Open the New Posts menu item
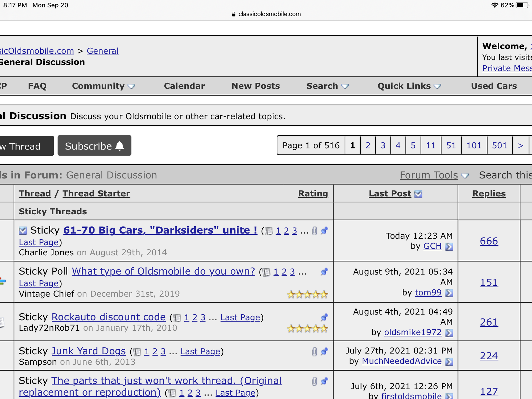The image size is (532, 399). (x=255, y=86)
